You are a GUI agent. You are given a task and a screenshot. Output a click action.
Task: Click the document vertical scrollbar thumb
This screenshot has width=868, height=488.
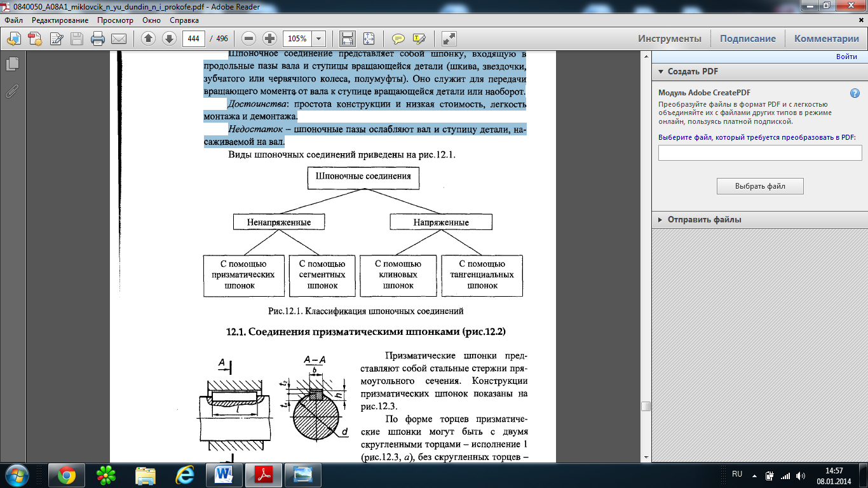646,407
